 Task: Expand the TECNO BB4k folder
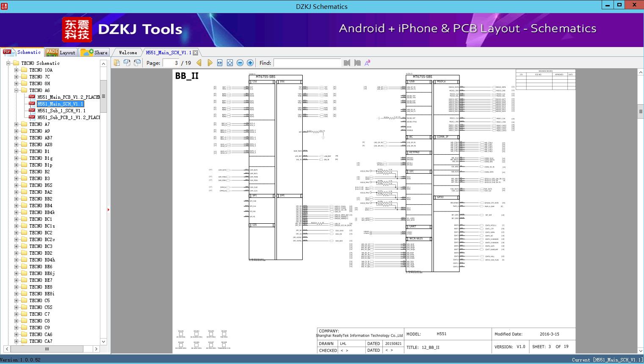(x=16, y=212)
